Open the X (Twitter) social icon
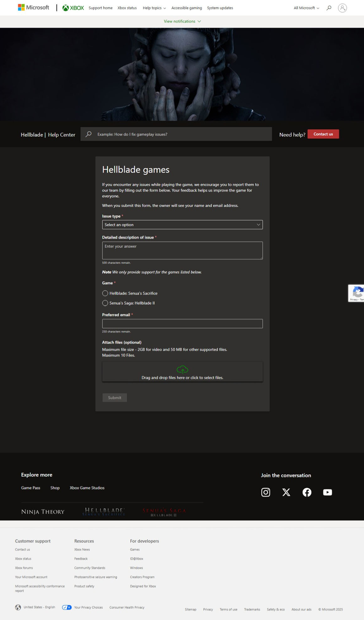This screenshot has width=364, height=620. coord(286,492)
